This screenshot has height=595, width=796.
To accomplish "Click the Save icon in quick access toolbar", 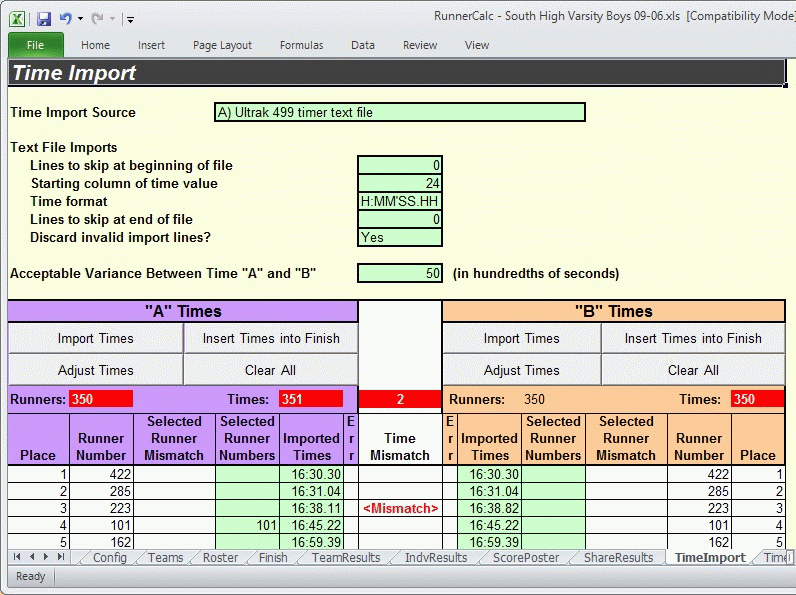I will pyautogui.click(x=44, y=19).
